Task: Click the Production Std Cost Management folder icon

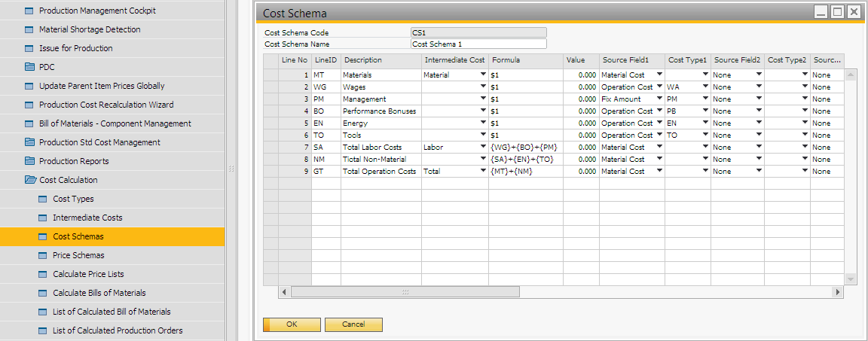Action: tap(29, 142)
